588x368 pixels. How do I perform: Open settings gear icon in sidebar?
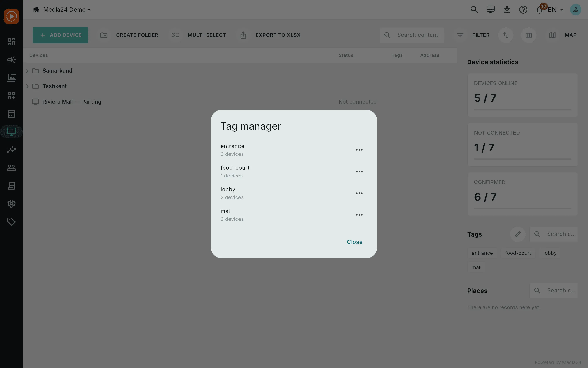pyautogui.click(x=11, y=204)
